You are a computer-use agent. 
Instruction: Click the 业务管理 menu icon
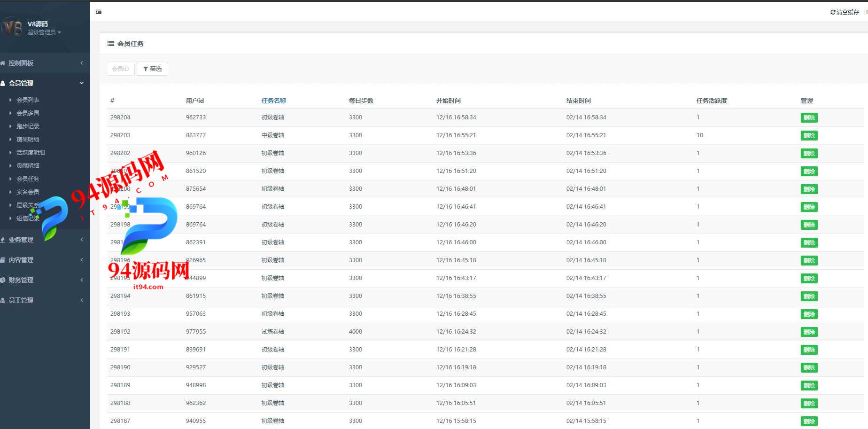pyautogui.click(x=3, y=240)
